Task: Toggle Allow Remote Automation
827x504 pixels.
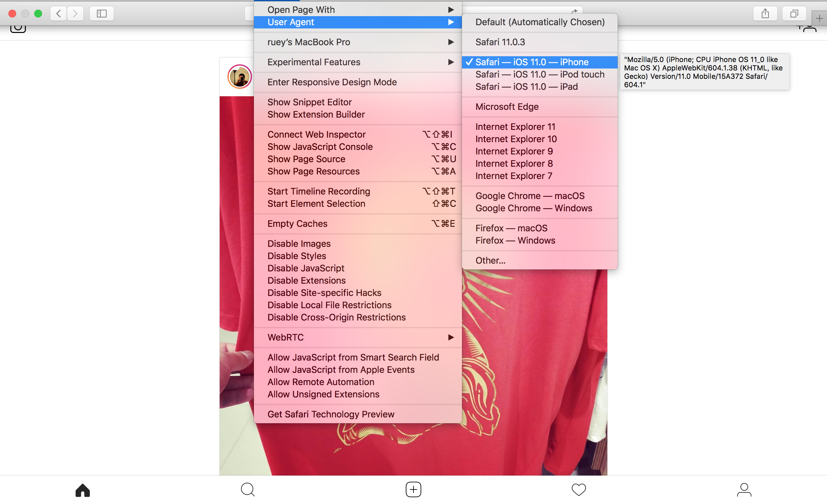Action: pyautogui.click(x=358, y=382)
